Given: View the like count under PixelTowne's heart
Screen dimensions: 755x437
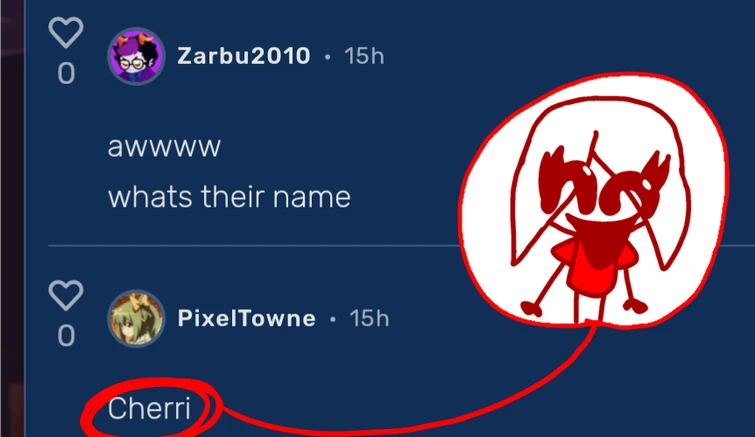Looking at the screenshot, I should click(66, 335).
